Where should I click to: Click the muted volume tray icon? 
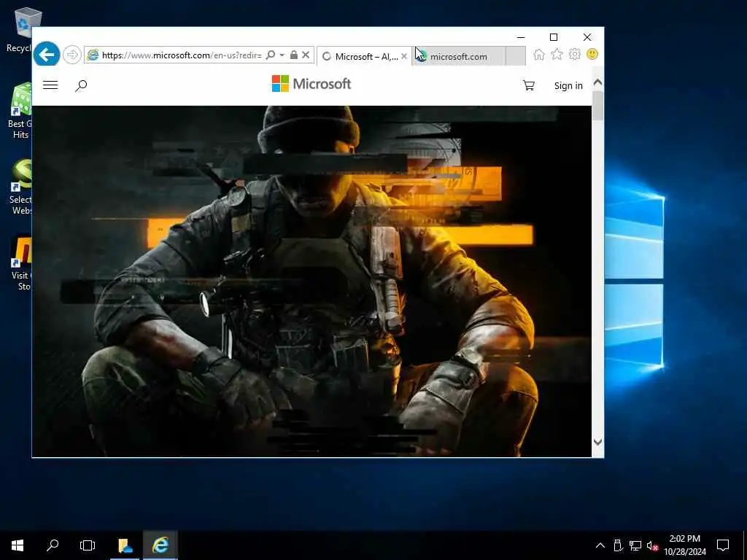[x=652, y=545]
